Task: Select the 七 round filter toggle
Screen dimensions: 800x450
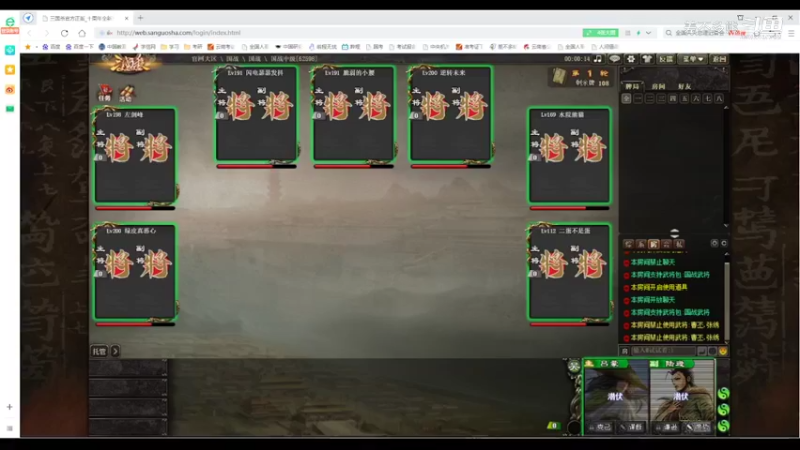Action: point(708,98)
